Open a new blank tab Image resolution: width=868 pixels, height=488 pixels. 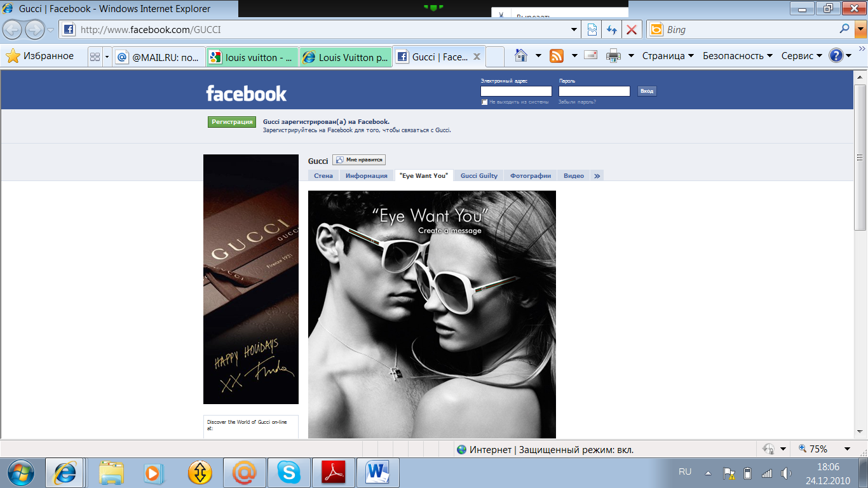click(495, 57)
